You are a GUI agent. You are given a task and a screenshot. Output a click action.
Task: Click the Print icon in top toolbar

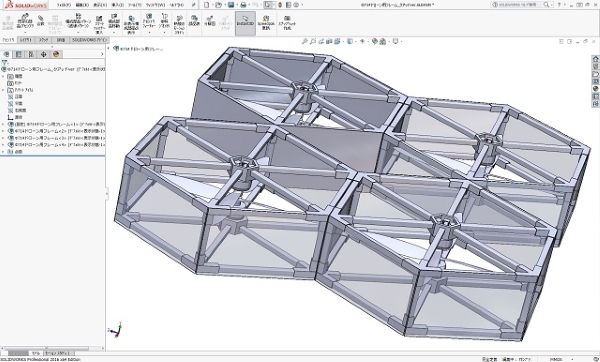click(x=243, y=5)
